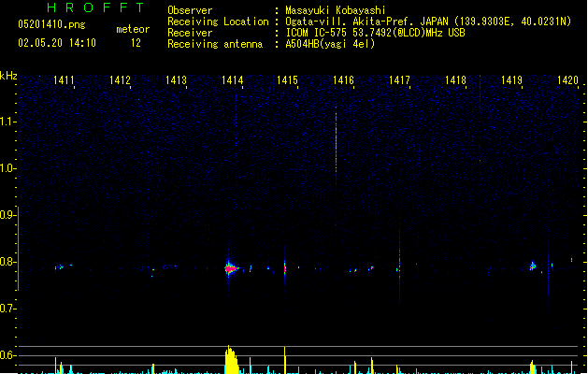Click frequency axis label 0.9

point(7,215)
